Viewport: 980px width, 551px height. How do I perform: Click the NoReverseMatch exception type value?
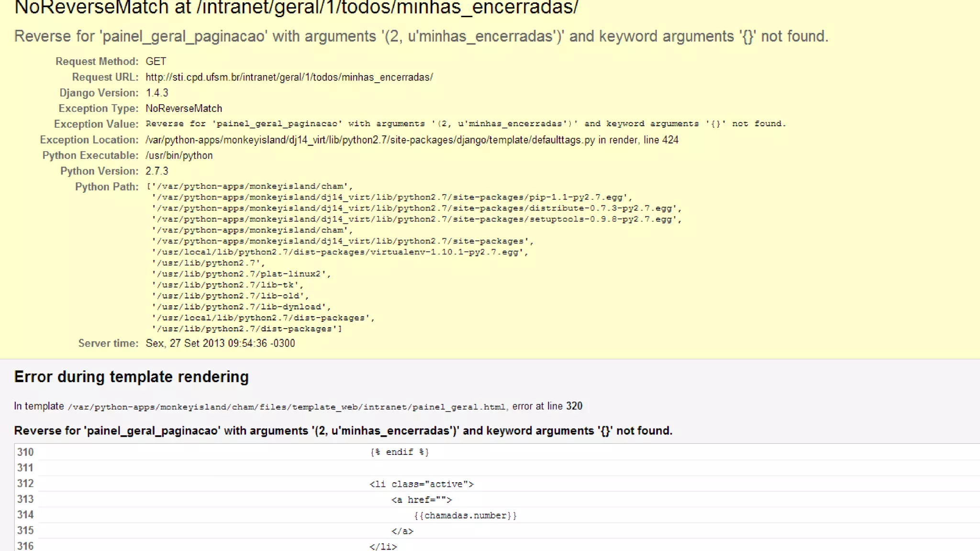(184, 109)
